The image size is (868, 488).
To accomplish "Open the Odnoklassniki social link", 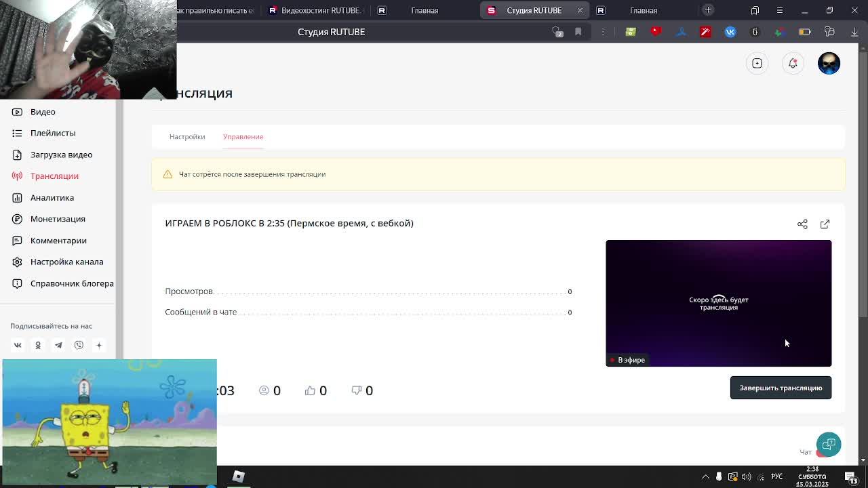I will [38, 345].
